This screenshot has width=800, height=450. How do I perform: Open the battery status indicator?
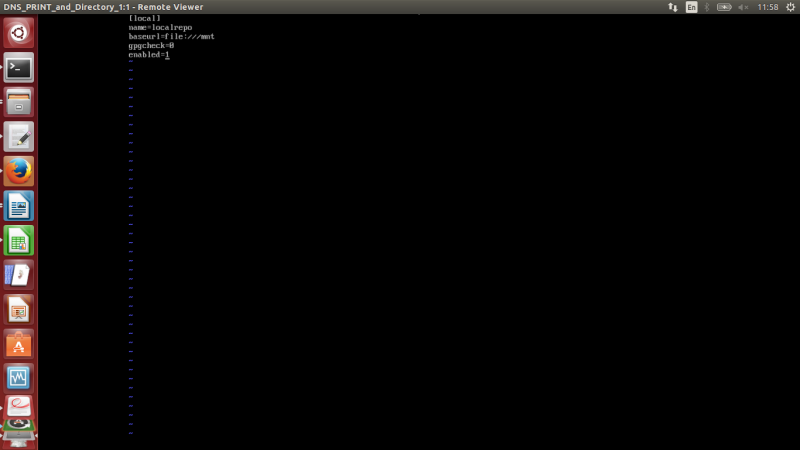click(724, 7)
